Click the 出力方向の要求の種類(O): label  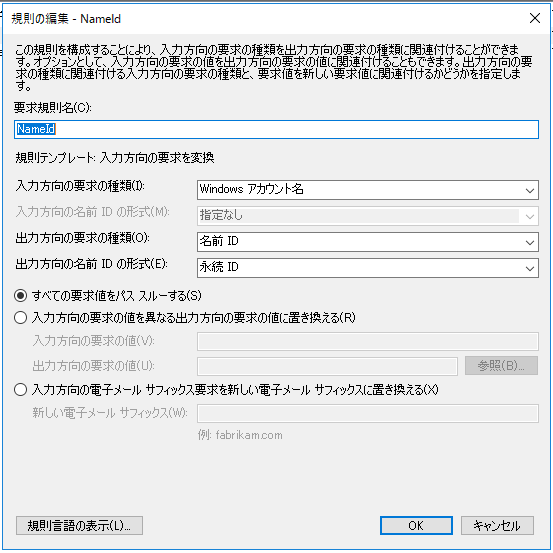click(x=82, y=238)
